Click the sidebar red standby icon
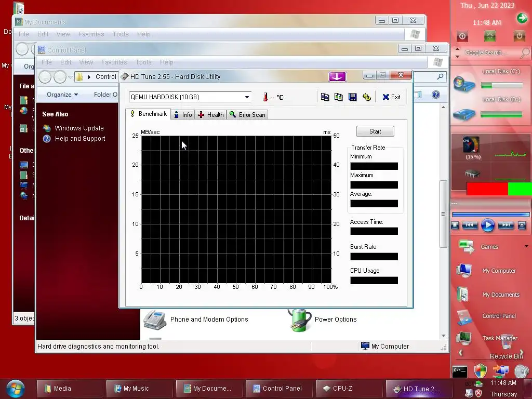 point(462,36)
